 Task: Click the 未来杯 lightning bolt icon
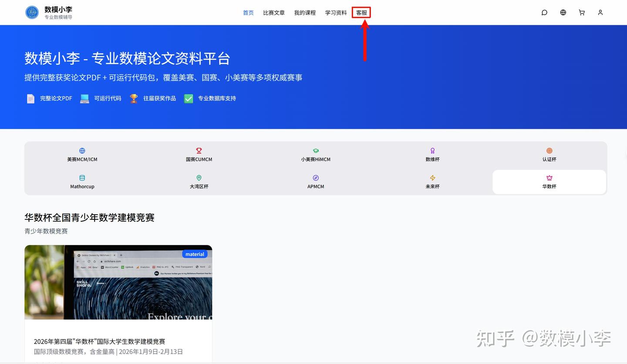(432, 178)
